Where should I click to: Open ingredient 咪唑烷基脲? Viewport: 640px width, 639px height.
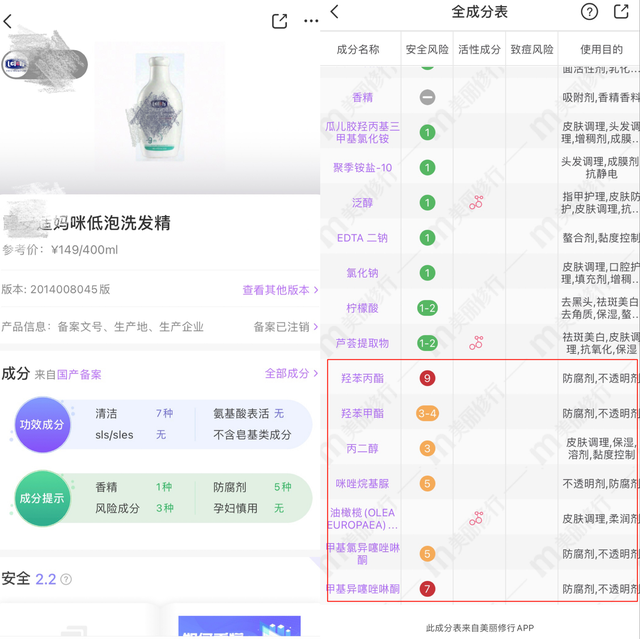[362, 484]
